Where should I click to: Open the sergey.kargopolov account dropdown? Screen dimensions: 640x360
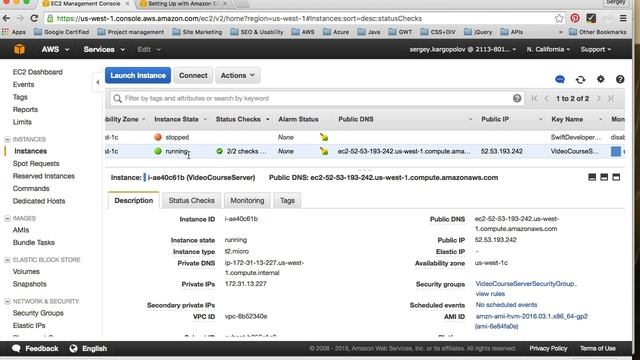(462, 49)
